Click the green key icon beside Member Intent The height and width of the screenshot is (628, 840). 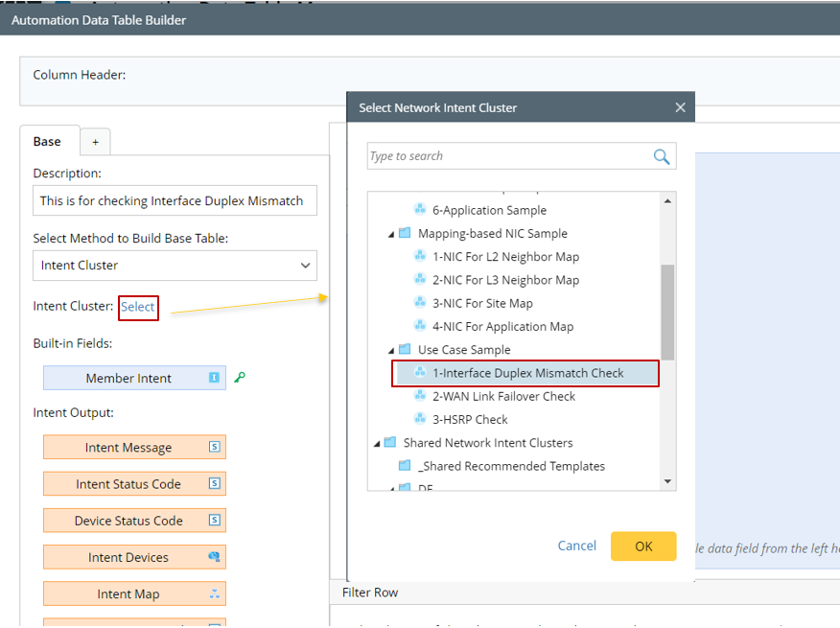coord(240,378)
